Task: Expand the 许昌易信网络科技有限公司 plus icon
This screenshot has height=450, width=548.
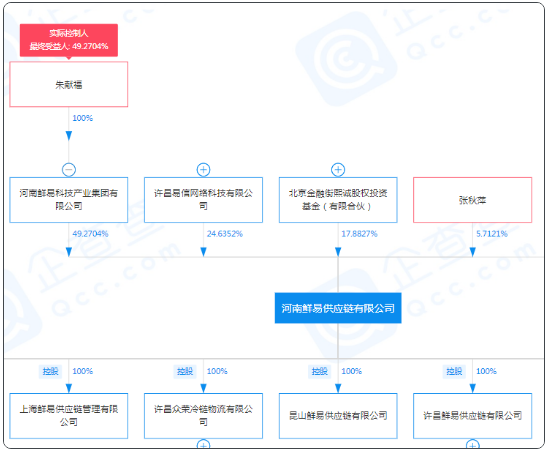Action: 203,170
